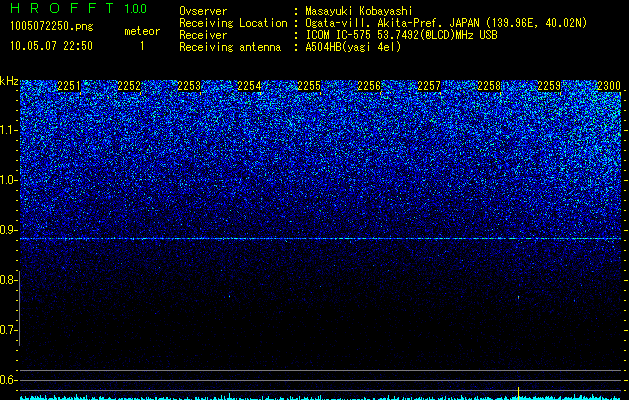Click the 2254 time marker

(x=249, y=86)
